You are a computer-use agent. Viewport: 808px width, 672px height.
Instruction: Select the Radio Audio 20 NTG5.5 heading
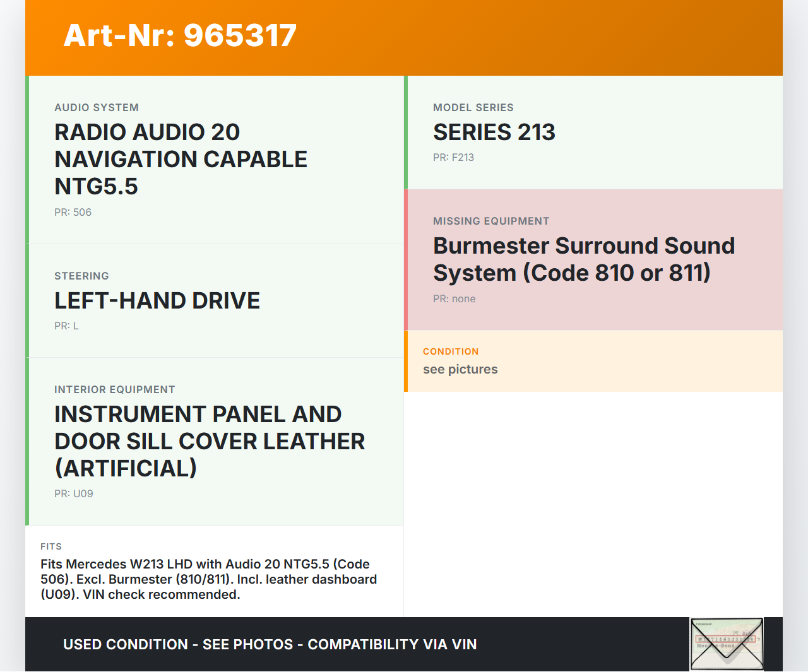click(x=181, y=159)
